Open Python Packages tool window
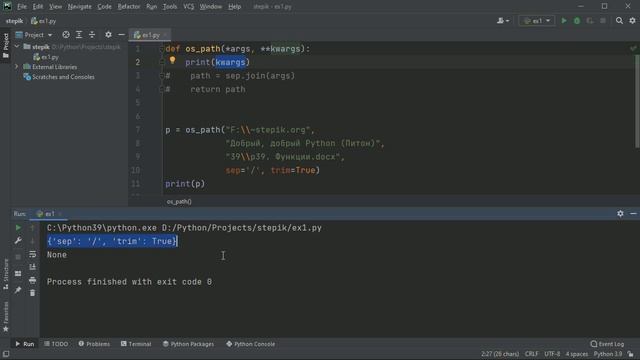 [x=188, y=344]
